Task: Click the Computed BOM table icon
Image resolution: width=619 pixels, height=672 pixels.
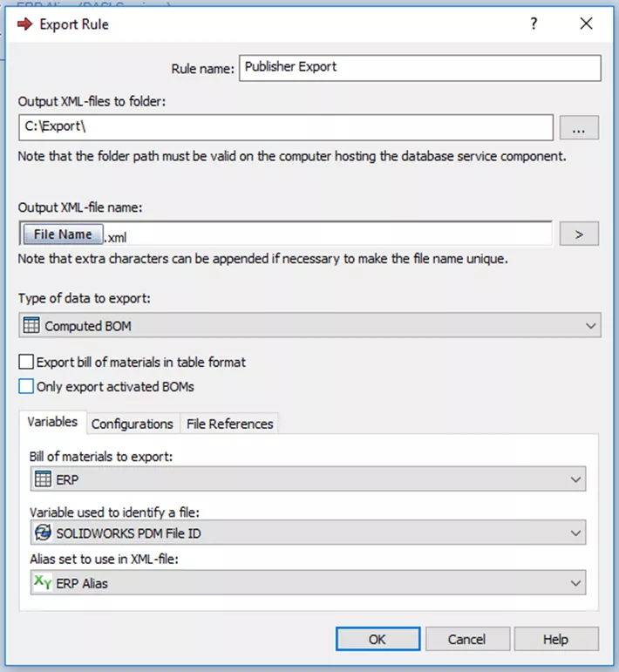Action: tap(31, 325)
